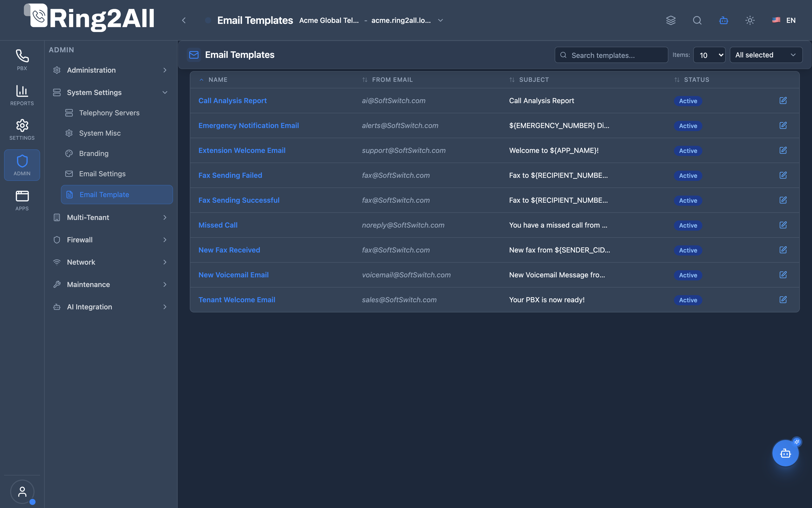
Task: Open the Missed Call template link
Action: click(x=218, y=225)
